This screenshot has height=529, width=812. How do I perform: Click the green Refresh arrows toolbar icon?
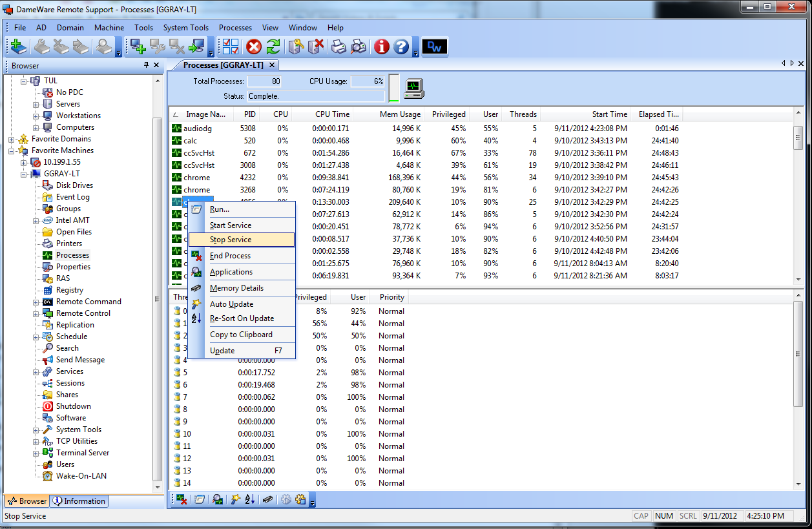tap(273, 47)
